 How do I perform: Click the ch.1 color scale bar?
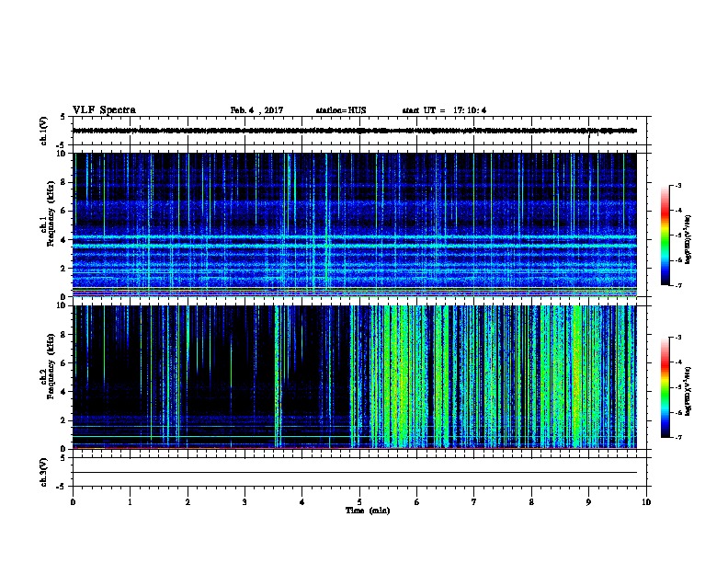pyautogui.click(x=665, y=236)
